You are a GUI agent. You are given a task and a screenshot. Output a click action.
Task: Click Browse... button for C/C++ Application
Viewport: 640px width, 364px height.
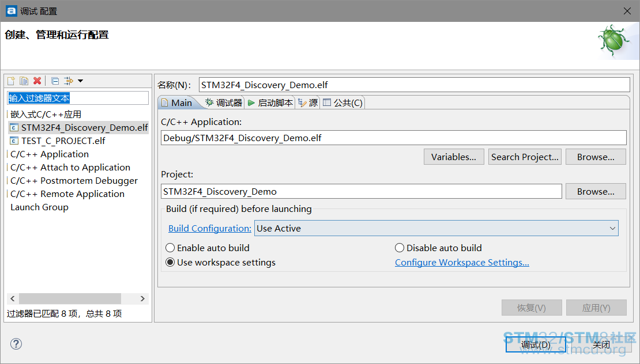(596, 157)
